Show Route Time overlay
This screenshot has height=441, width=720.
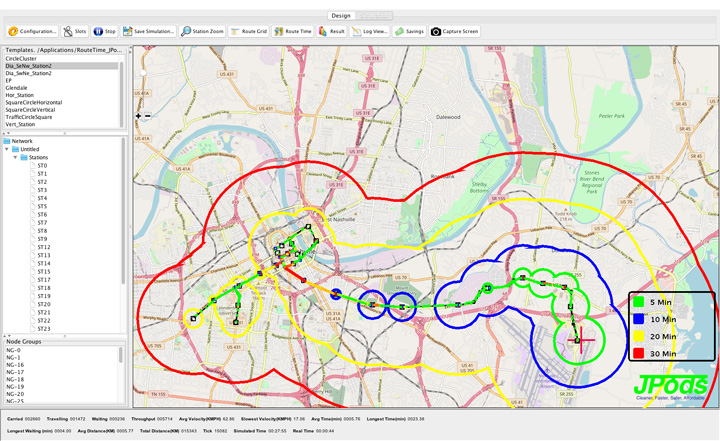(x=294, y=32)
